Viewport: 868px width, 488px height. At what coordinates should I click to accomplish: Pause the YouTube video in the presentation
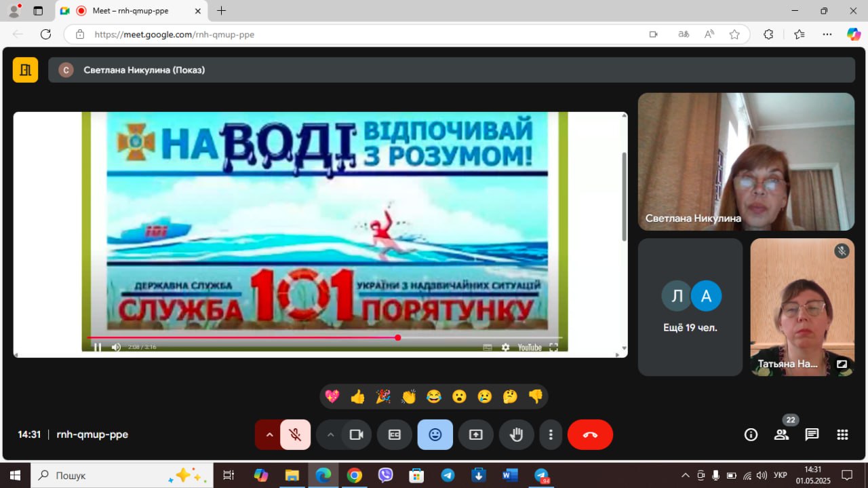[x=97, y=347]
